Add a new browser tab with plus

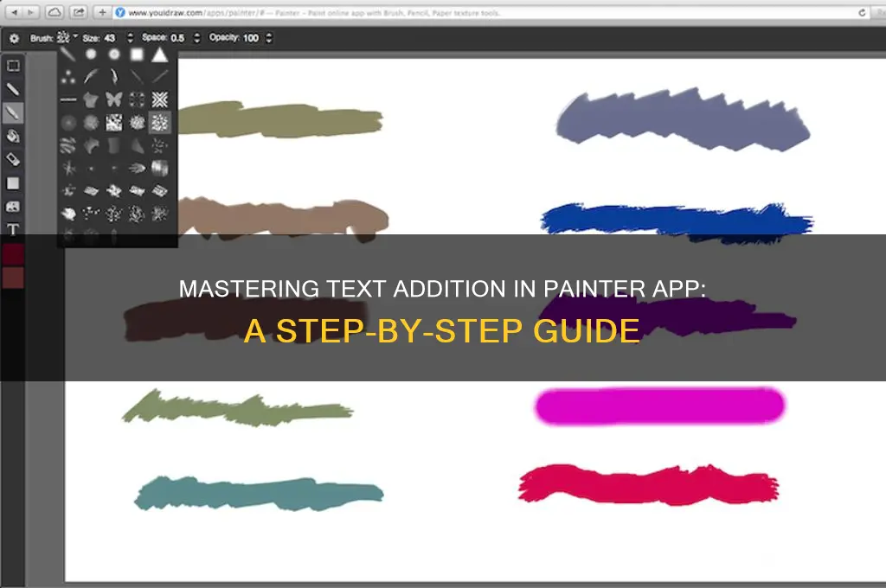(102, 12)
